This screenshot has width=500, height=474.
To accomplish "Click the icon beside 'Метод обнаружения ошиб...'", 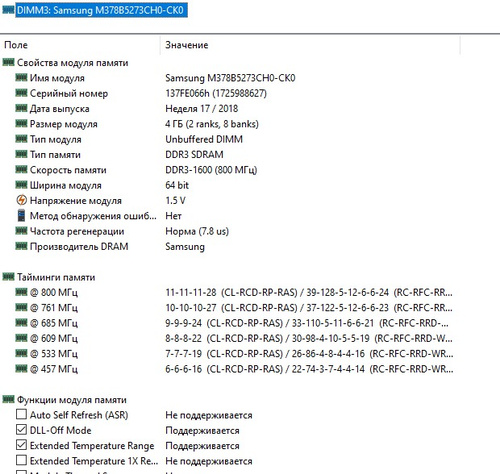I will tap(21, 215).
